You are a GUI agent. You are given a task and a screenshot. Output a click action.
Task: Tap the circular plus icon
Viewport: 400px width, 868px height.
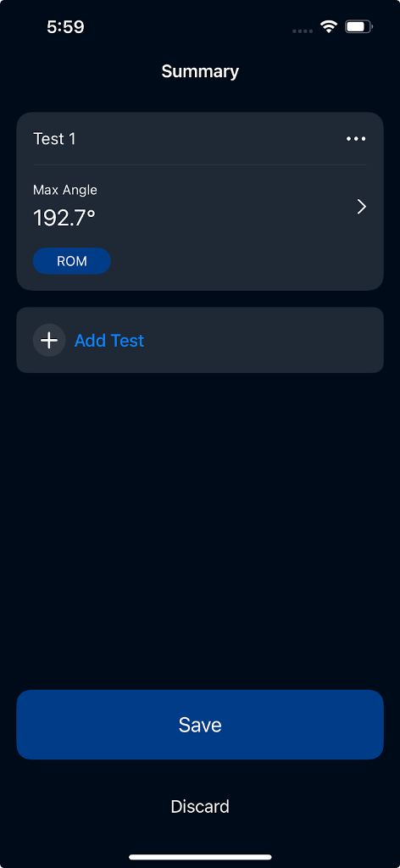point(49,340)
